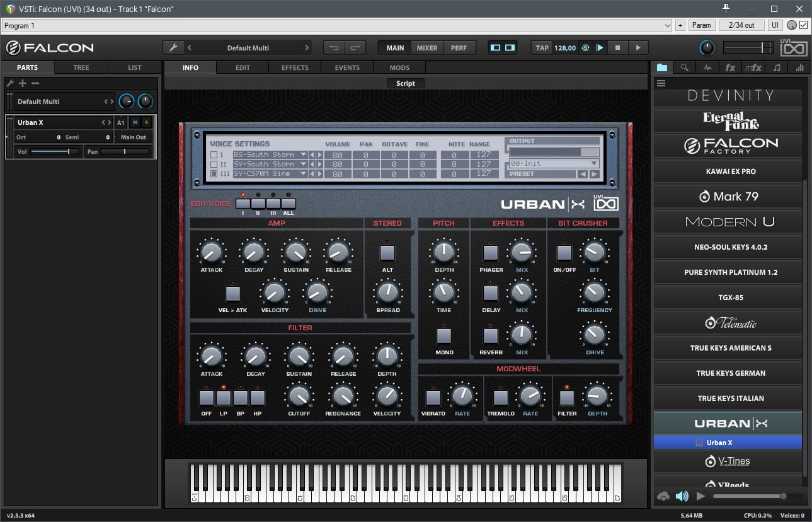Select next preset arrow in Preset section
Screen dimensions: 812x522
pyautogui.click(x=594, y=174)
